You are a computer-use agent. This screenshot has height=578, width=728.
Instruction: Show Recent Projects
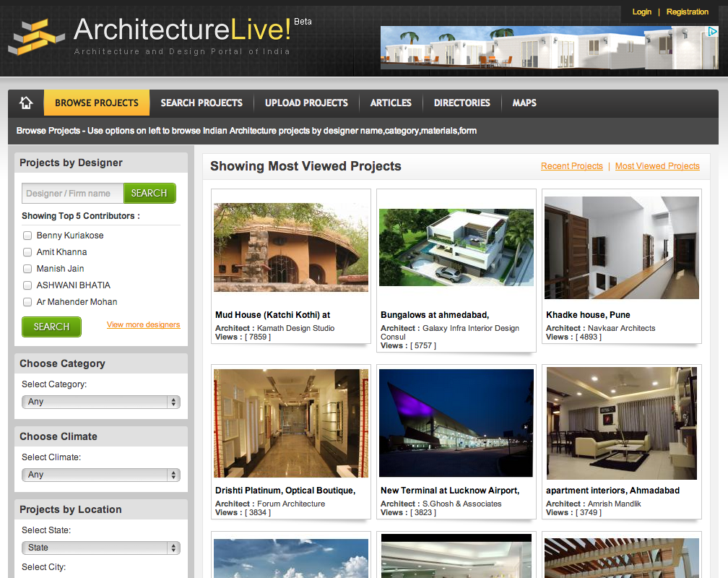coord(572,166)
